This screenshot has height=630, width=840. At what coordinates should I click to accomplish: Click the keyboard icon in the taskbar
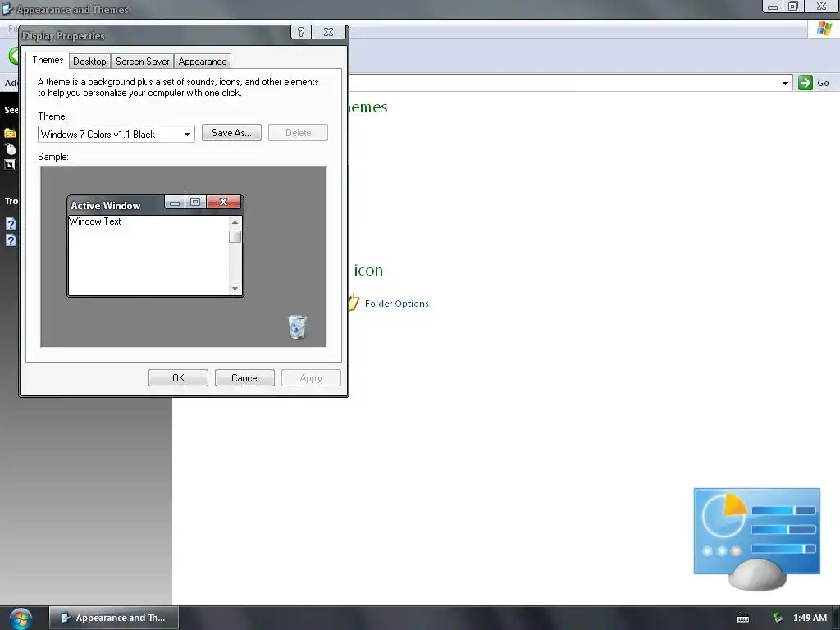(x=743, y=619)
